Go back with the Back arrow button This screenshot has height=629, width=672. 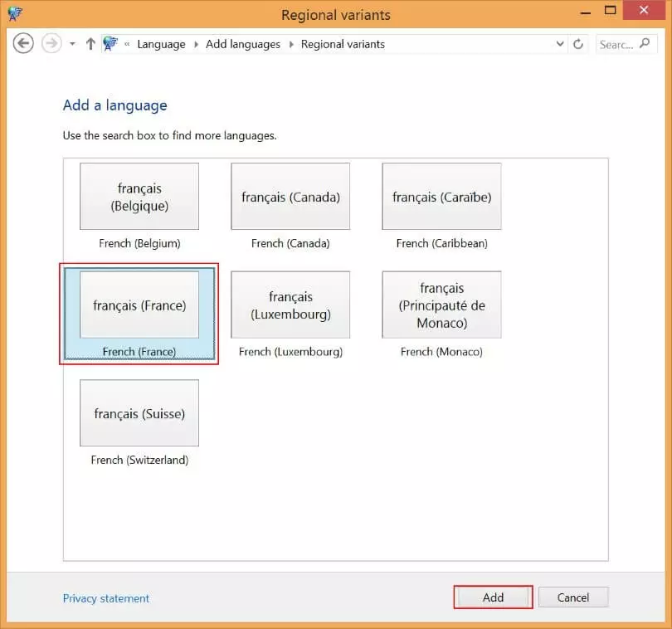click(23, 44)
